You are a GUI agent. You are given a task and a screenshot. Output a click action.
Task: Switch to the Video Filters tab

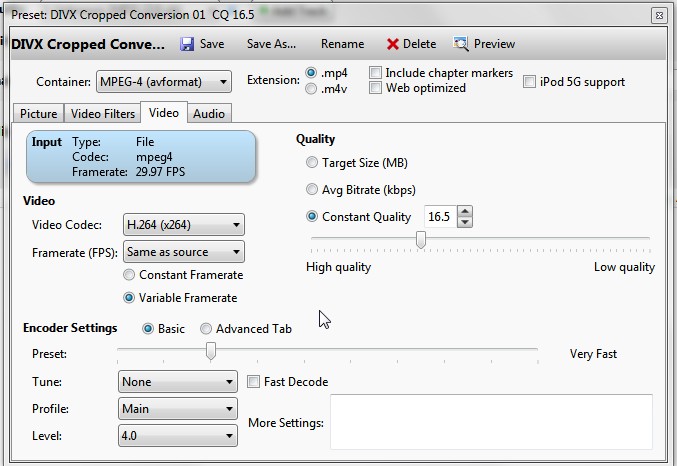[x=103, y=114]
